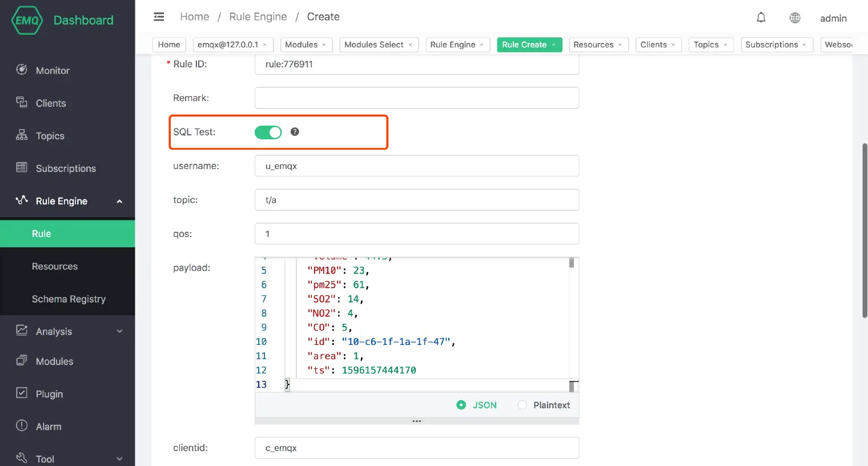868x466 pixels.
Task: Open Rule under Rule Engine
Action: pos(67,234)
